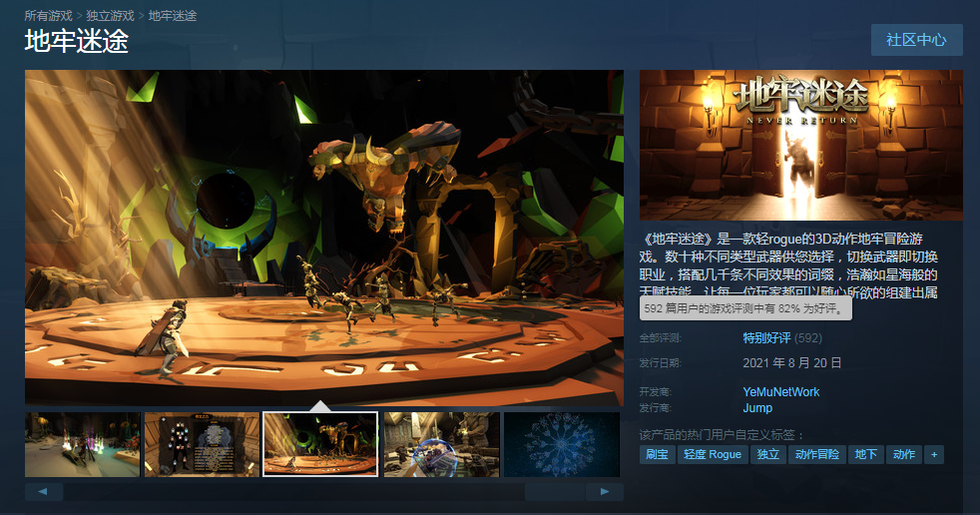Screen dimensions: 980x515
Task: Click the 发行日期 label
Action: 660,363
